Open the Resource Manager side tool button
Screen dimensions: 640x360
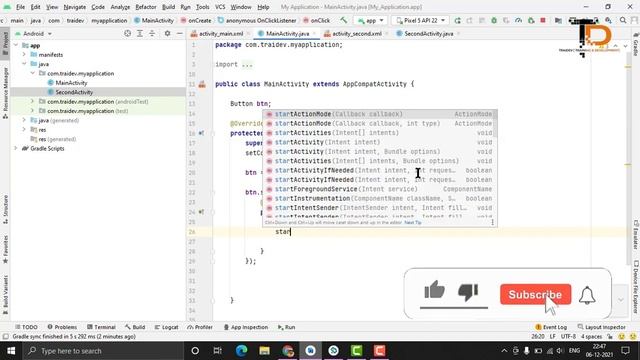(x=5, y=92)
